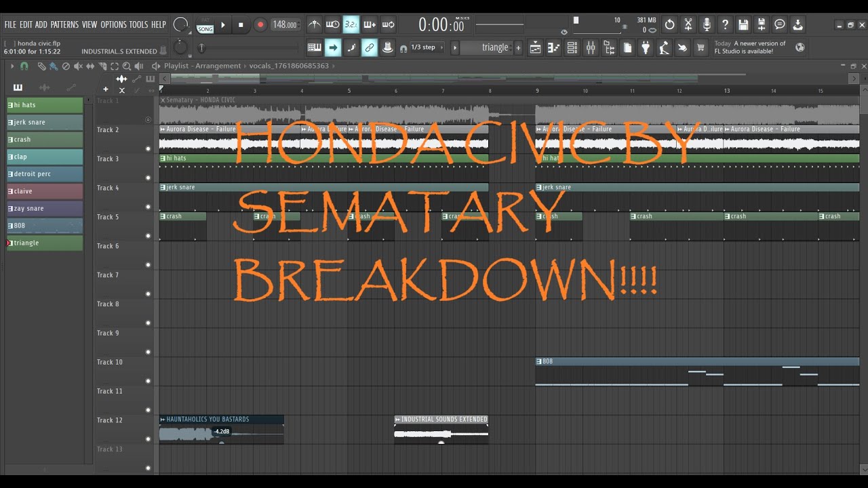Toggle step editing mode arrow
This screenshot has width=868, height=488.
pyautogui.click(x=332, y=47)
